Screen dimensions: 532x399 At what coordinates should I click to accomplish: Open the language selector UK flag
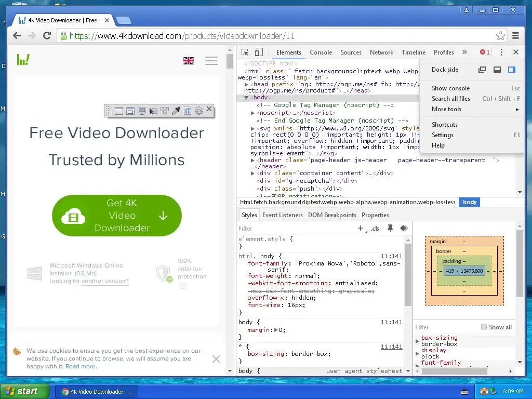click(189, 61)
